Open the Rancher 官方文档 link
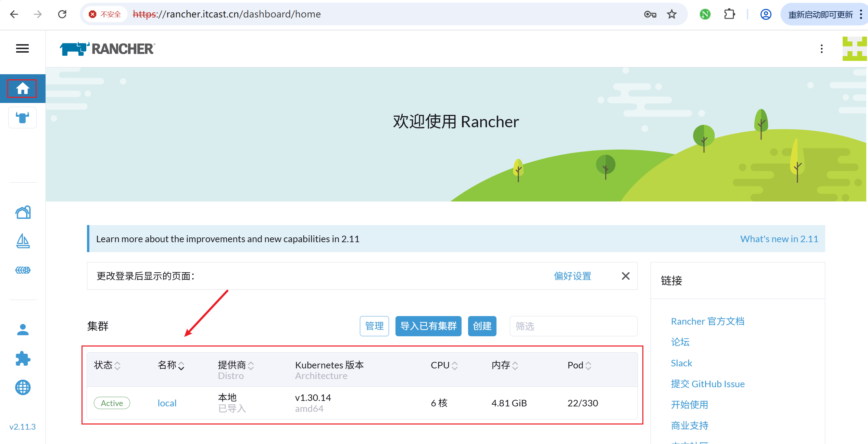 pos(708,321)
